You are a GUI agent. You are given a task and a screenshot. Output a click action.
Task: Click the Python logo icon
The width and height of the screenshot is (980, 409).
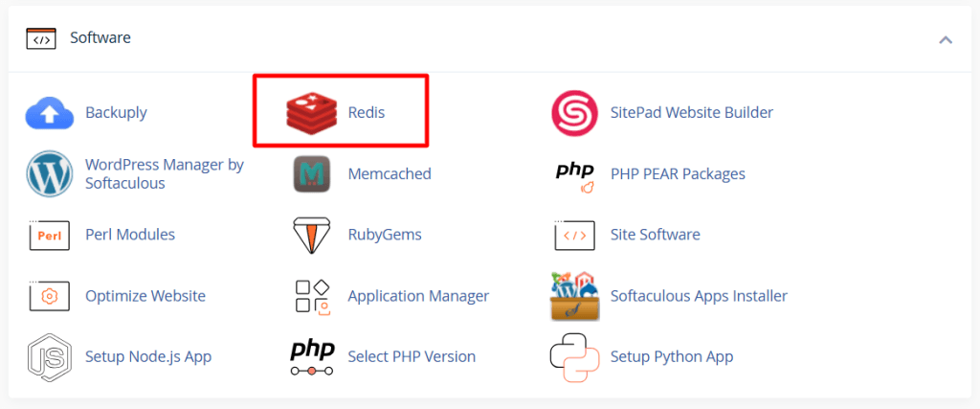574,357
